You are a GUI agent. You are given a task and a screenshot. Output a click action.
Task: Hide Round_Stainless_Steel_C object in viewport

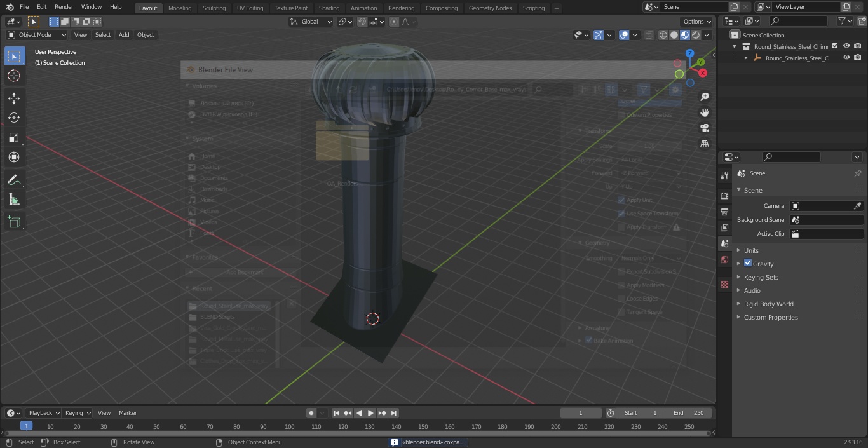[x=846, y=58]
